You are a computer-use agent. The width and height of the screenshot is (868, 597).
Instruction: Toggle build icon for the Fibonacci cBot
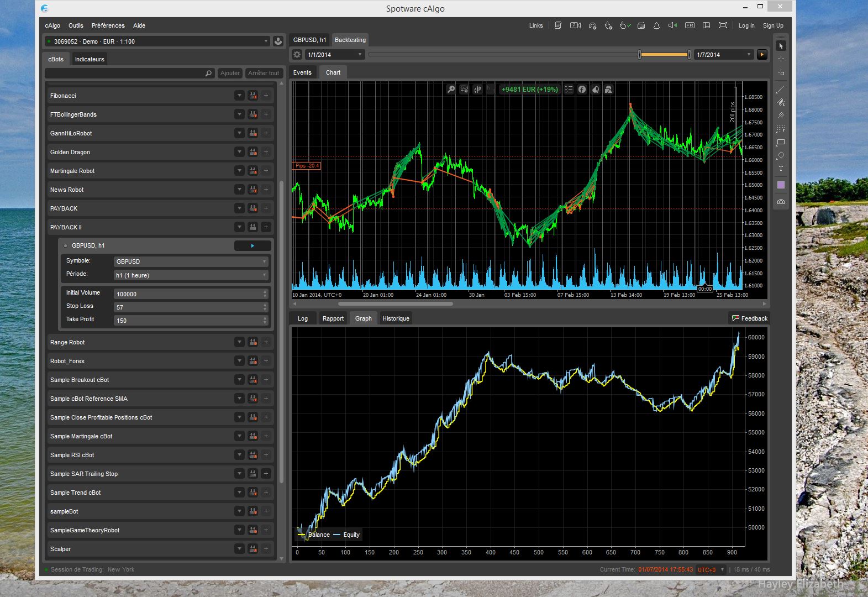pos(252,96)
